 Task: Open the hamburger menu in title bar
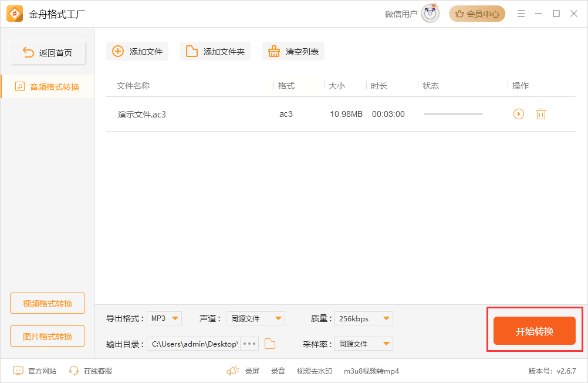click(x=521, y=14)
